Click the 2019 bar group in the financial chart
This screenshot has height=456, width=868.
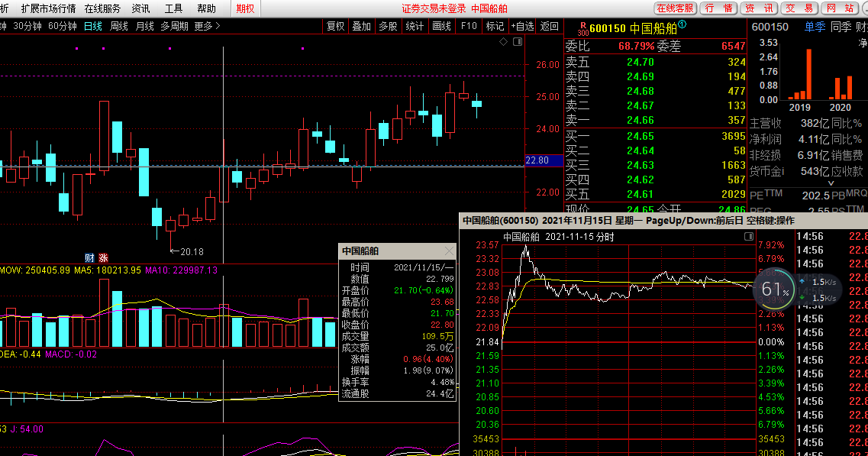click(x=799, y=74)
